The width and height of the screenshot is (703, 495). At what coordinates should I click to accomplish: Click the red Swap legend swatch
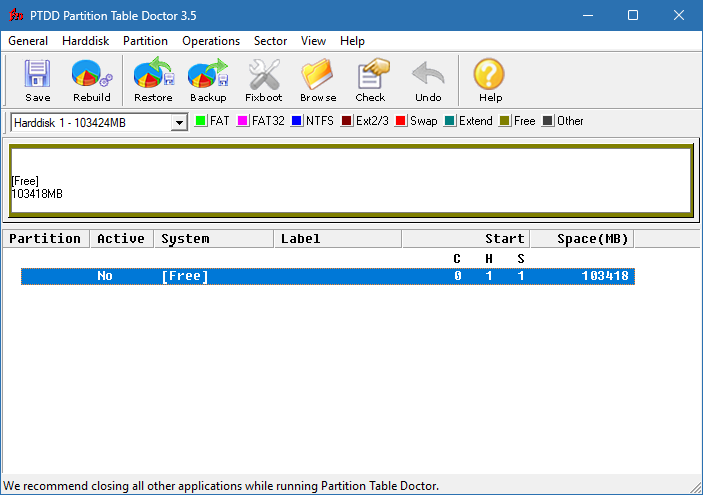(401, 121)
